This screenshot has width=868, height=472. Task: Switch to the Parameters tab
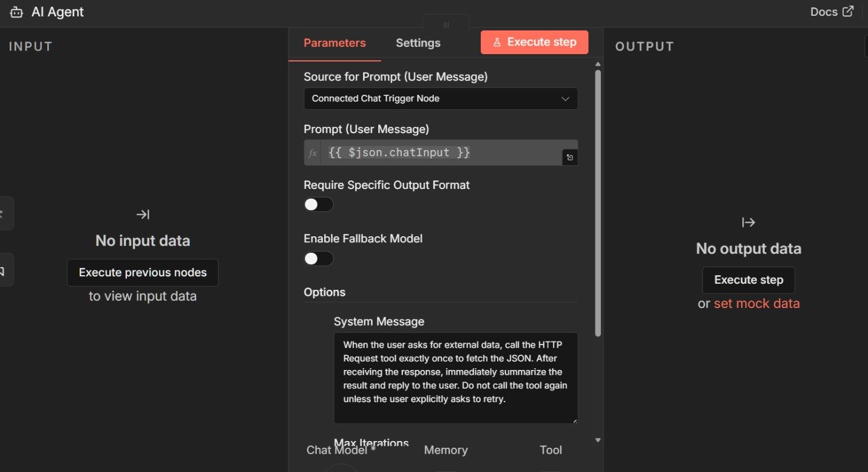click(334, 43)
